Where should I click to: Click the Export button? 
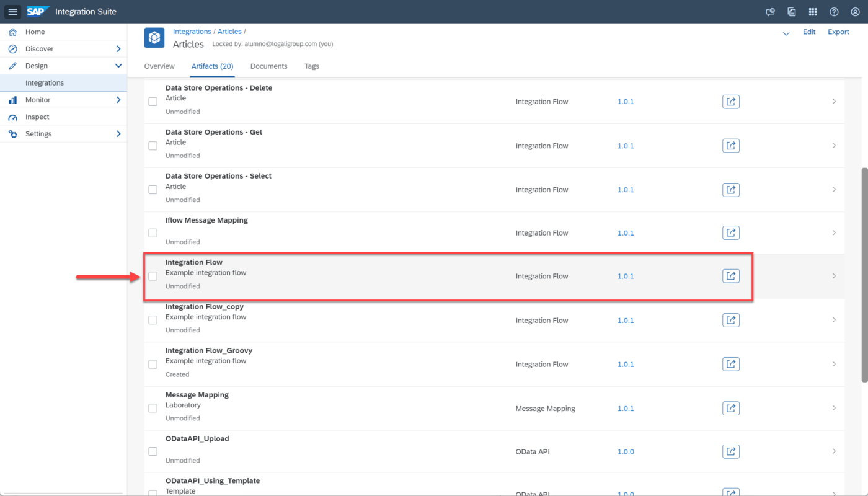point(838,32)
